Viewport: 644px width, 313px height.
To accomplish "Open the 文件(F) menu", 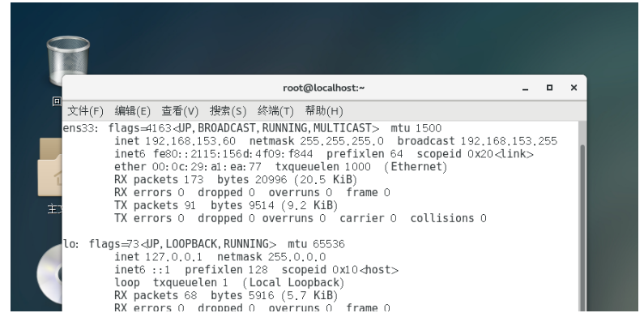I will [85, 111].
